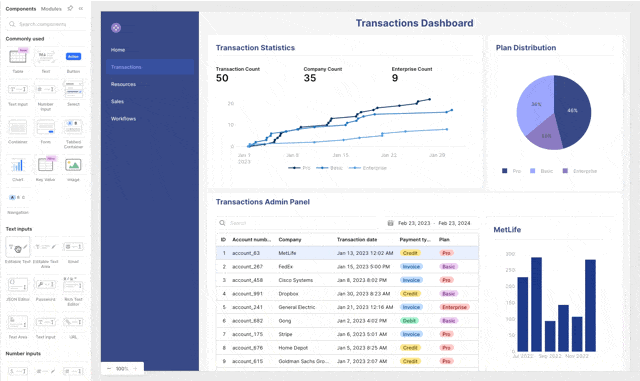Select the FedEx transaction row
Image resolution: width=640 pixels, height=381 pixels.
347,267
